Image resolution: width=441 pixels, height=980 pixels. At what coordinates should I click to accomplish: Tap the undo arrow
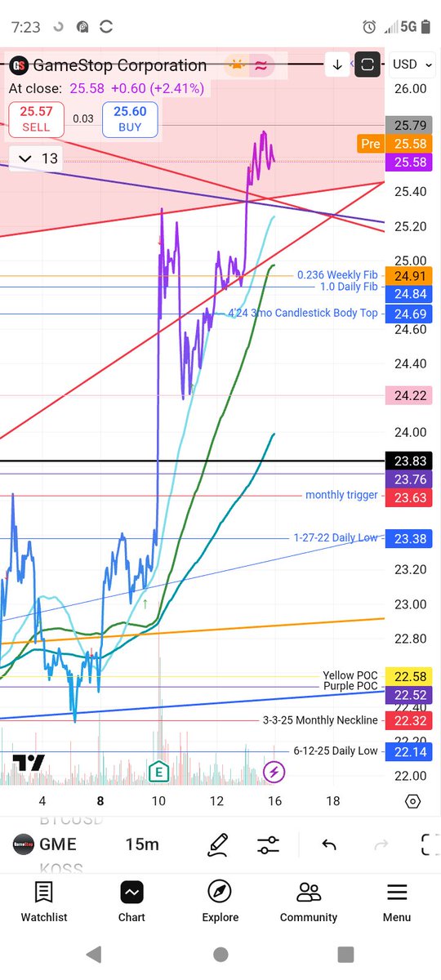coord(329,844)
